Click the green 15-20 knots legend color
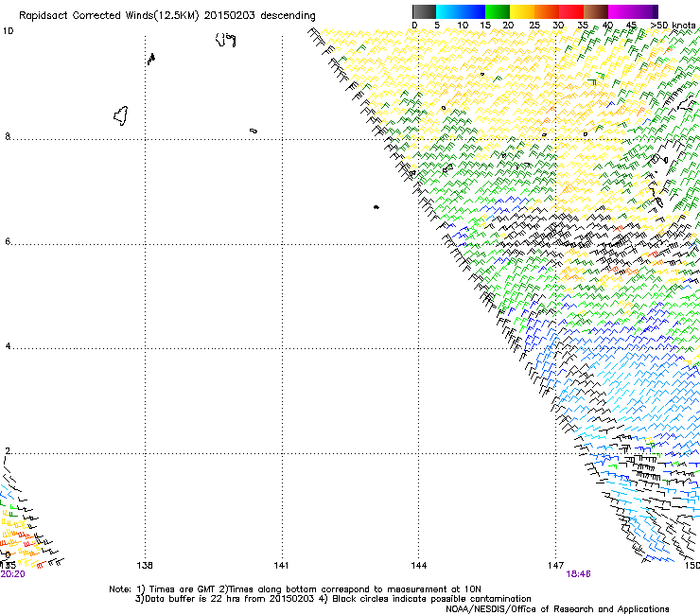Screen dimensions: 700x615 pos(498,11)
